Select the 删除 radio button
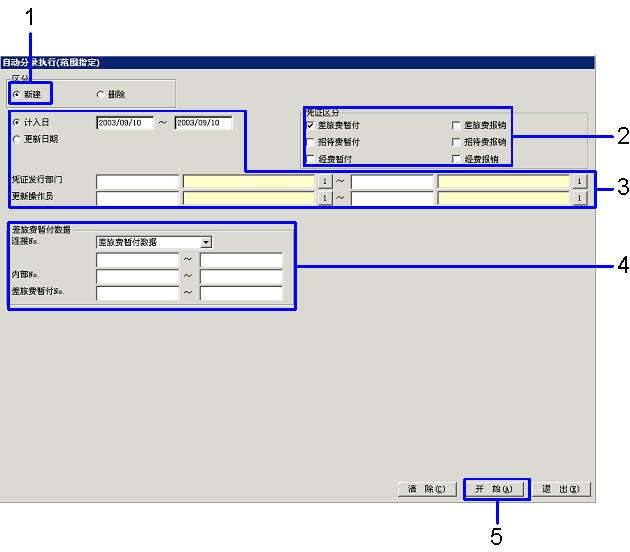630x552 pixels. (100, 94)
